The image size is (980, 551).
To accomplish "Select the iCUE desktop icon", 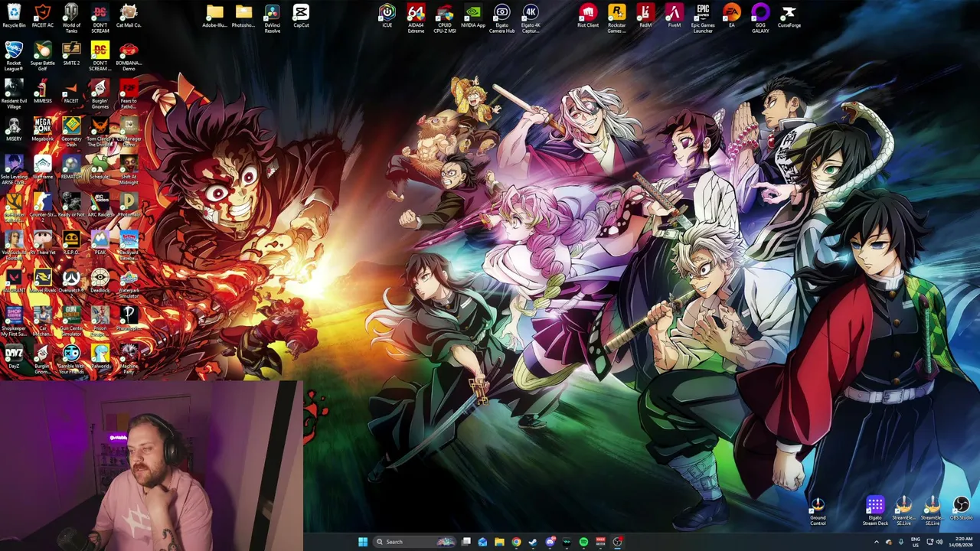I will point(387,16).
